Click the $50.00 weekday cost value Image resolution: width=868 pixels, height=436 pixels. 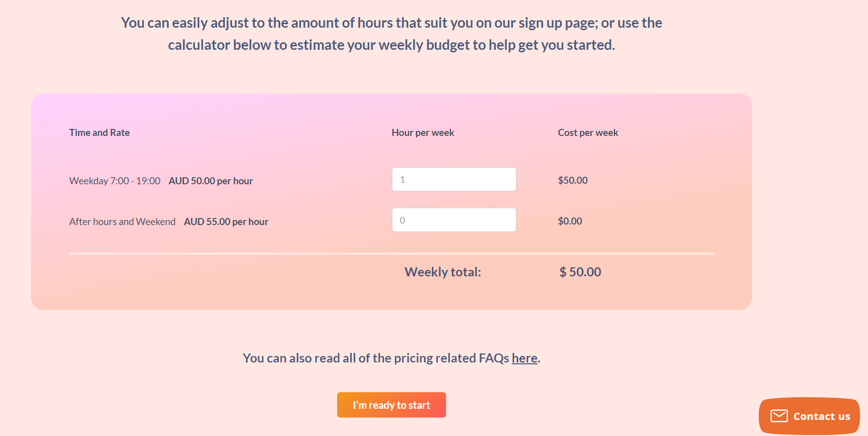coord(573,180)
